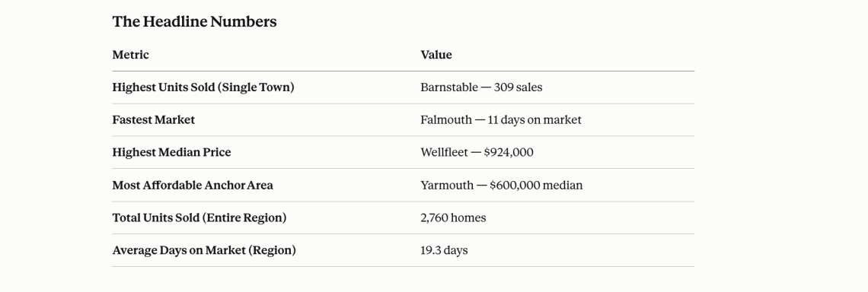This screenshot has width=868, height=292.
Task: Select the '2,760 homes' value
Action: point(453,218)
